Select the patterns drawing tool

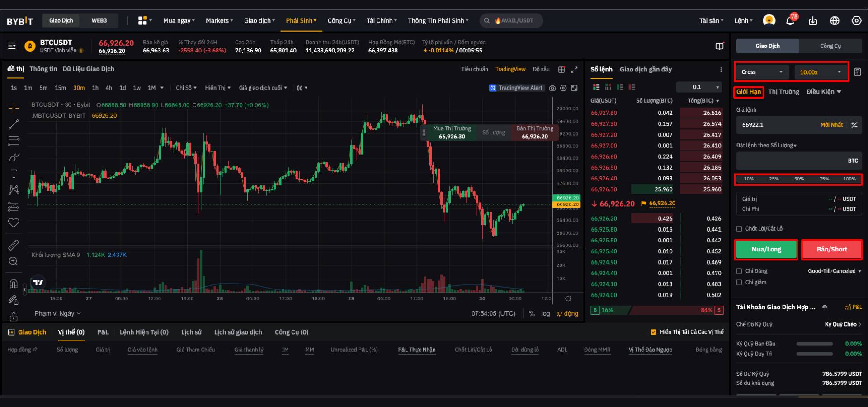tap(14, 190)
